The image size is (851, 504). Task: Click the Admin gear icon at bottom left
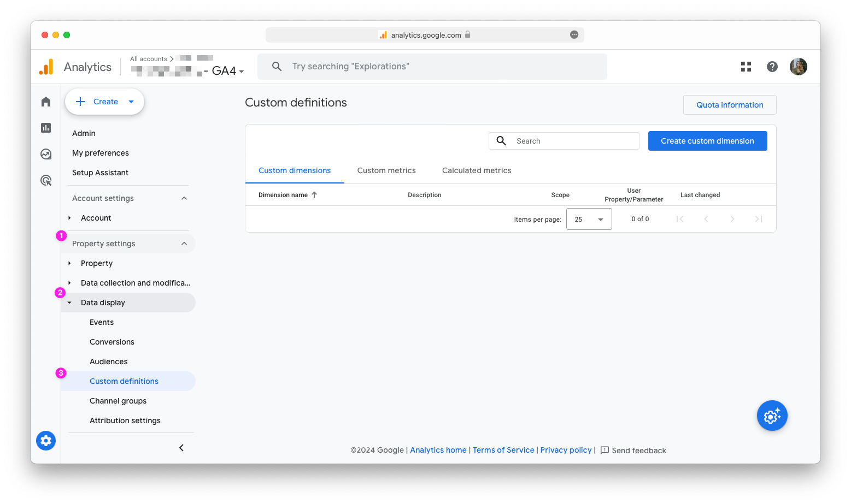(x=46, y=440)
